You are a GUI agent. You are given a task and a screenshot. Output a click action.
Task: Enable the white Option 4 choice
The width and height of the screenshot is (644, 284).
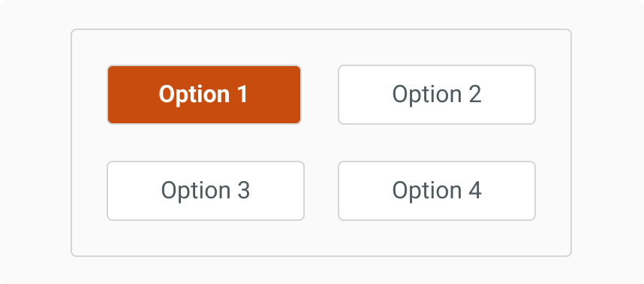coord(437,191)
